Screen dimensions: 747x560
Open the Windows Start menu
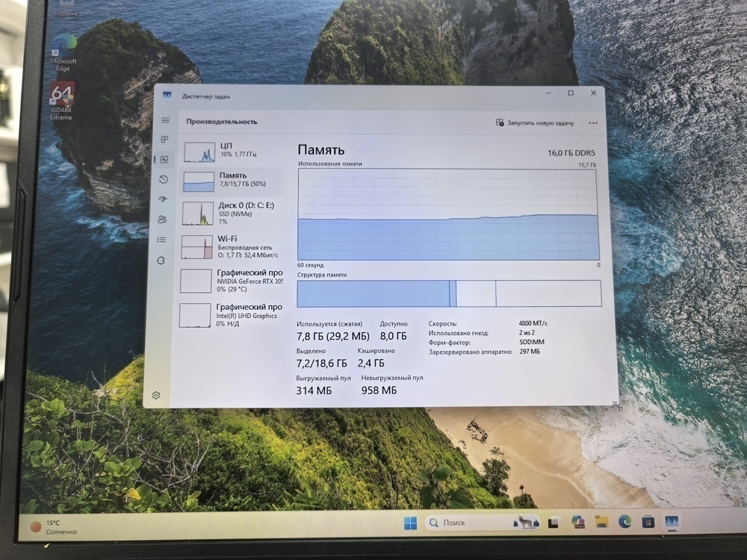click(410, 523)
